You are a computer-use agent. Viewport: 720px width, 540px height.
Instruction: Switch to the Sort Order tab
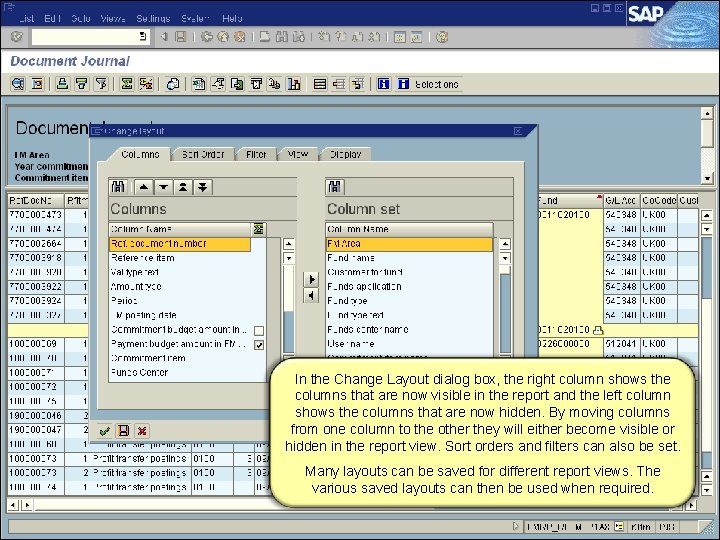click(x=203, y=154)
